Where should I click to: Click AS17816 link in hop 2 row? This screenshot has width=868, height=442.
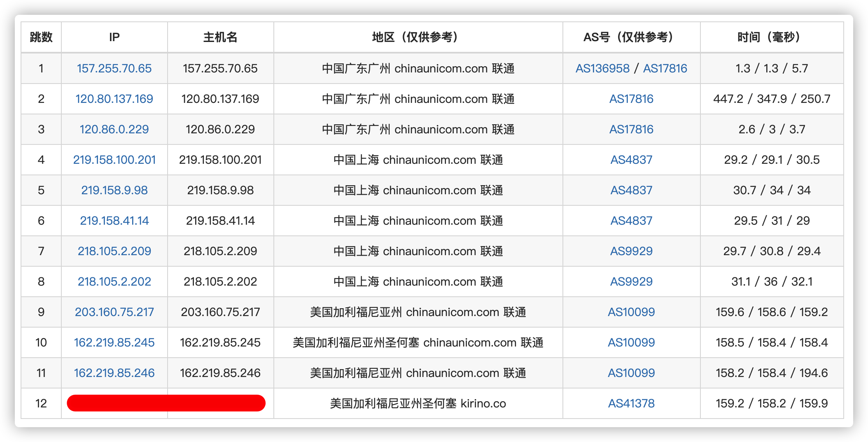tap(631, 99)
